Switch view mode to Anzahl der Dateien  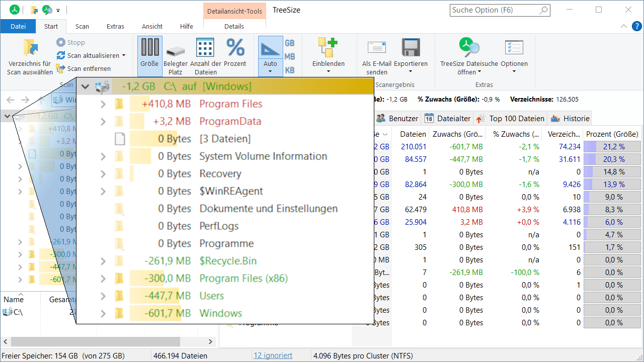point(205,56)
